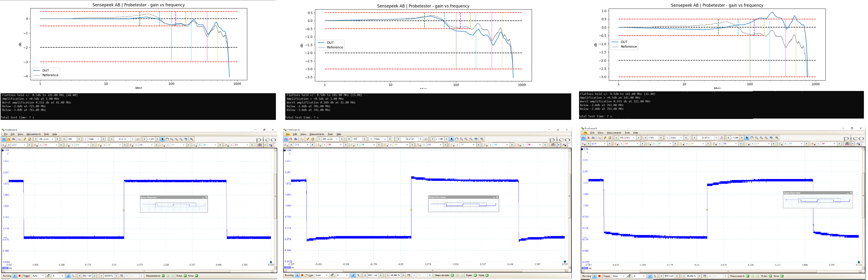Open Views menu in middle PicoScope window
Screen dimensions: 868x280
pos(303,134)
